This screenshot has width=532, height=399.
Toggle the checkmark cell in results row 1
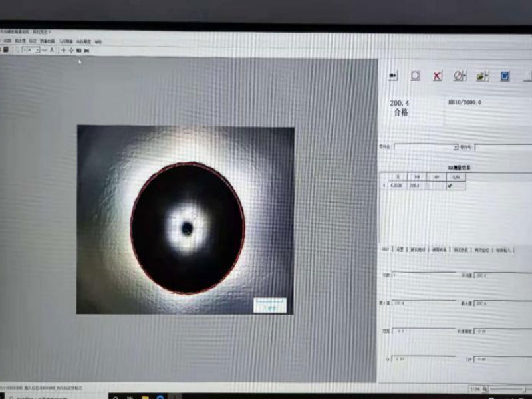click(x=456, y=186)
